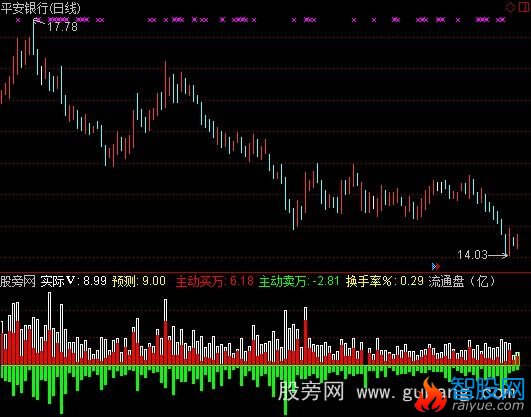Click the 平安银行(日线) chart title
This screenshot has height=417, width=531.
[41, 8]
